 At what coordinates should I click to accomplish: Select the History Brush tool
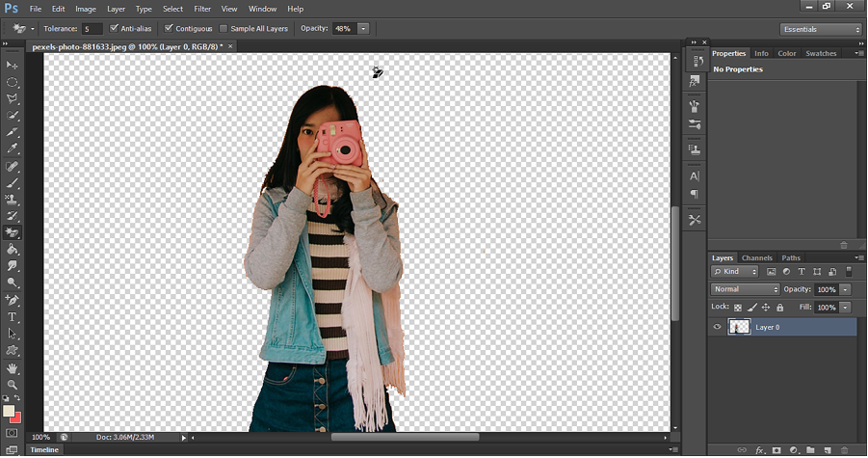click(x=12, y=216)
